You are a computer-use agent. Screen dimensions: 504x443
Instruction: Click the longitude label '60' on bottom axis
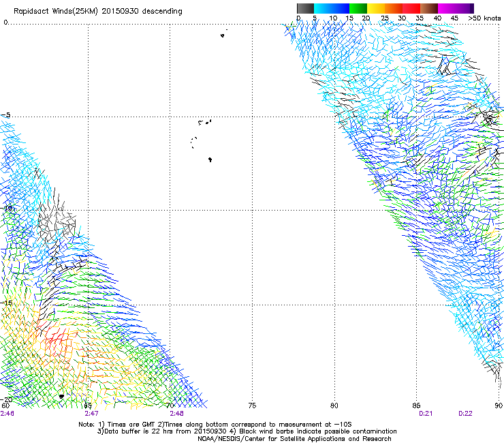(x=5, y=406)
